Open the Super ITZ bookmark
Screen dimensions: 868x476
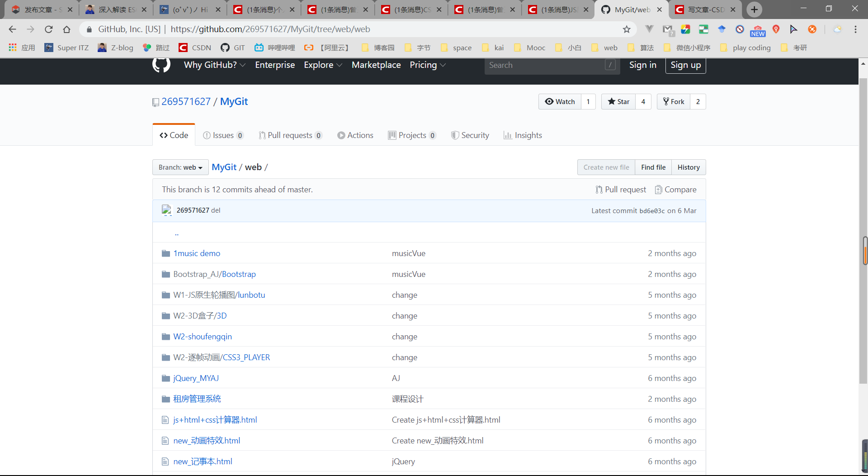66,48
